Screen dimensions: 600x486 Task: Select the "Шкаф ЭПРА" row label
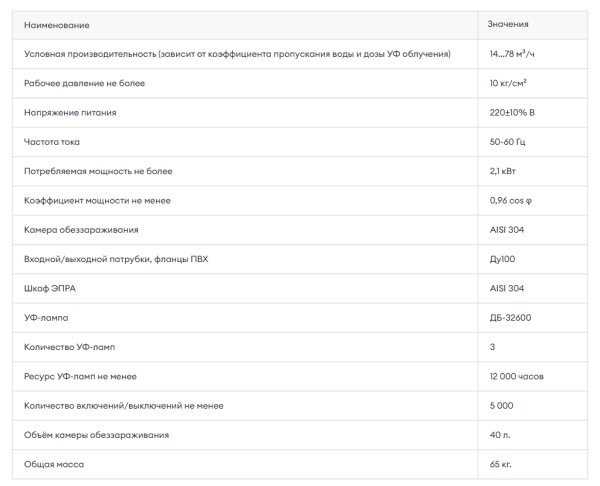[50, 289]
